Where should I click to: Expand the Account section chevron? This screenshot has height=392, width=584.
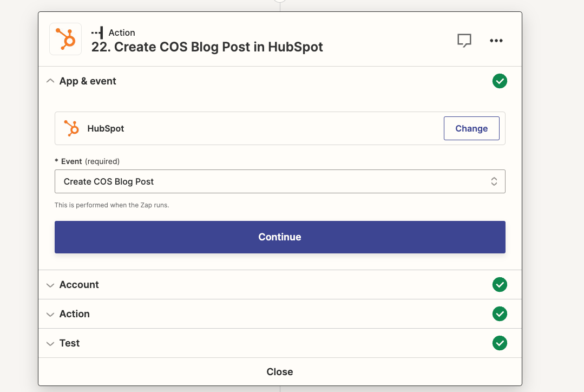click(50, 285)
